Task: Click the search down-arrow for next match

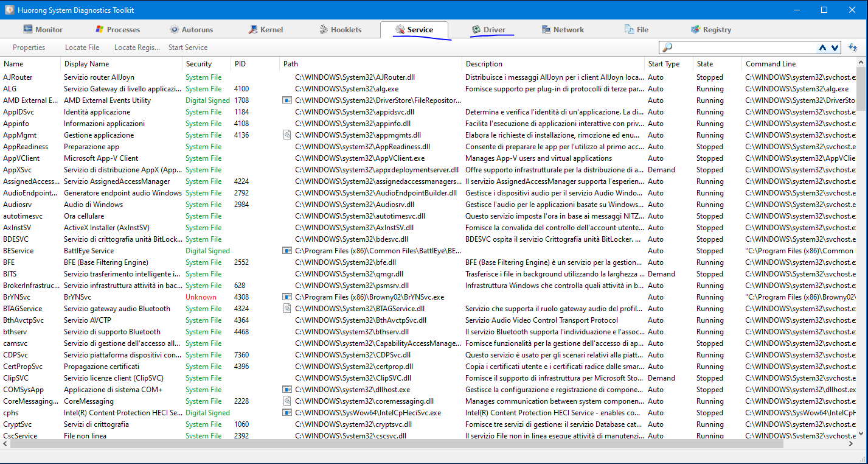Action: (x=835, y=47)
